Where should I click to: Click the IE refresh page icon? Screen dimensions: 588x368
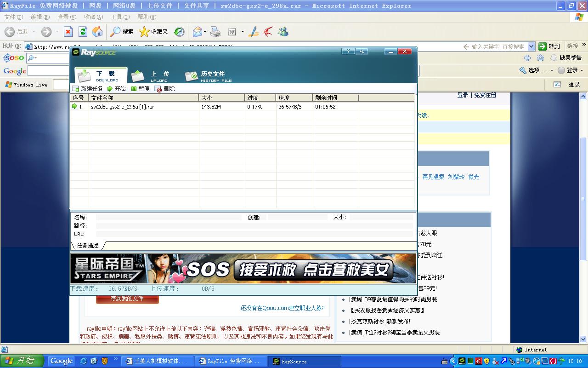click(x=83, y=31)
